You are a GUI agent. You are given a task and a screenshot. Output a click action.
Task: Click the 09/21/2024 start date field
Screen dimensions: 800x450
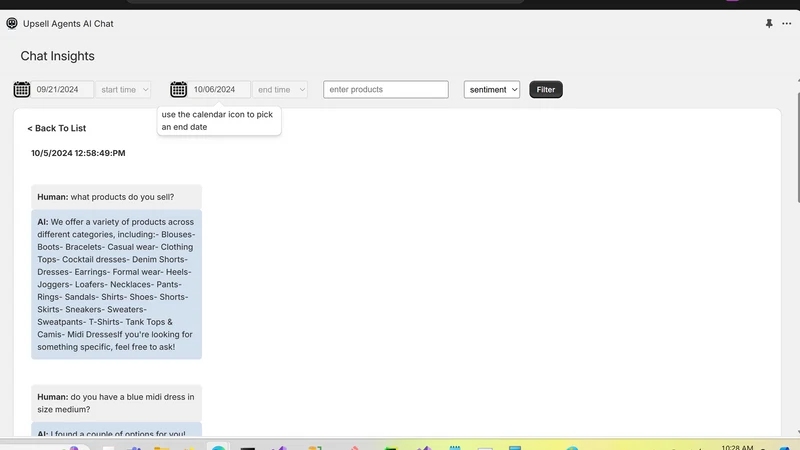[x=62, y=89]
